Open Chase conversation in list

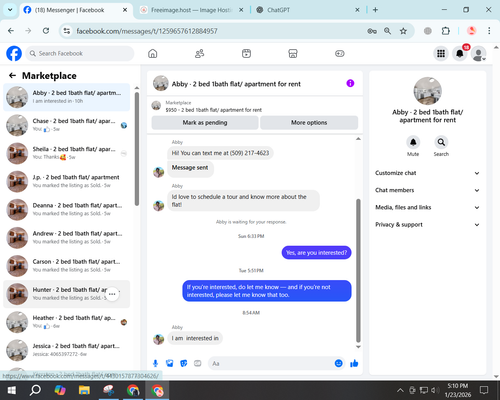tap(67, 125)
